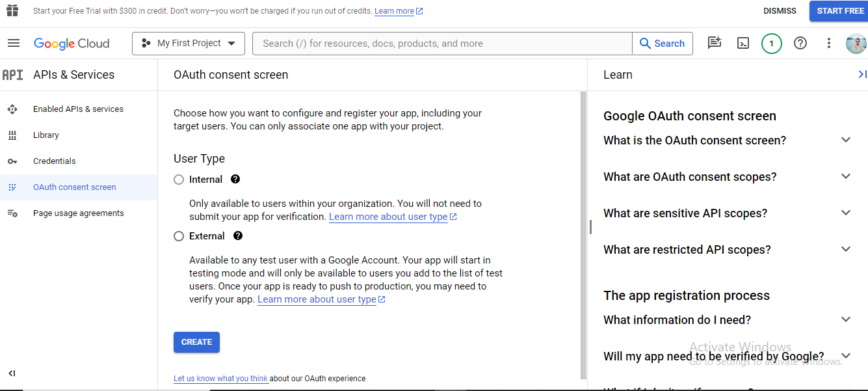Show help tooltip for Internal user type
Screen dimensions: 868x391
pos(235,179)
